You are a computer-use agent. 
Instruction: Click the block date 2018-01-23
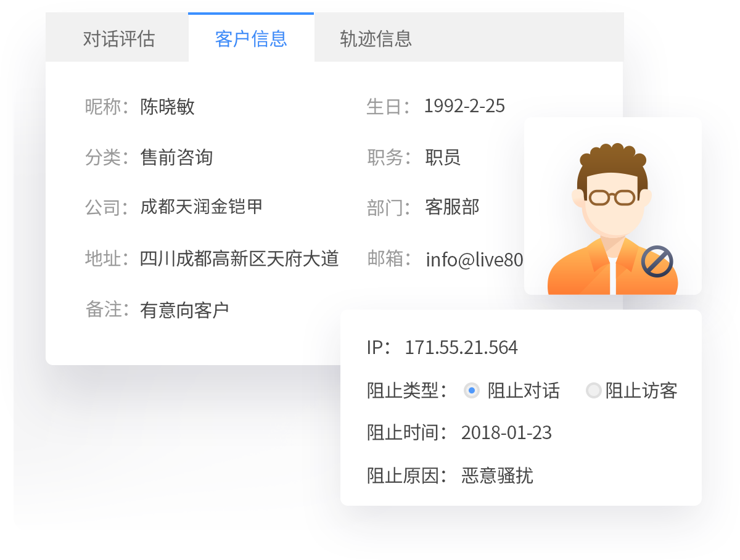[506, 433]
